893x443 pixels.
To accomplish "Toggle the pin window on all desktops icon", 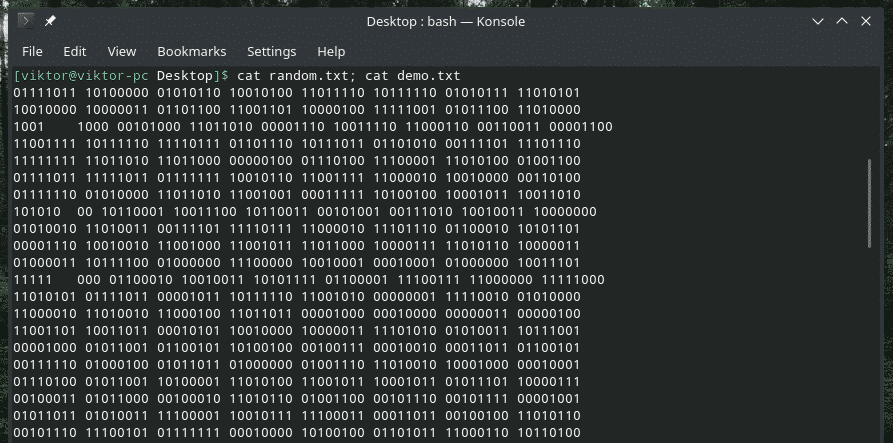I will tap(50, 21).
